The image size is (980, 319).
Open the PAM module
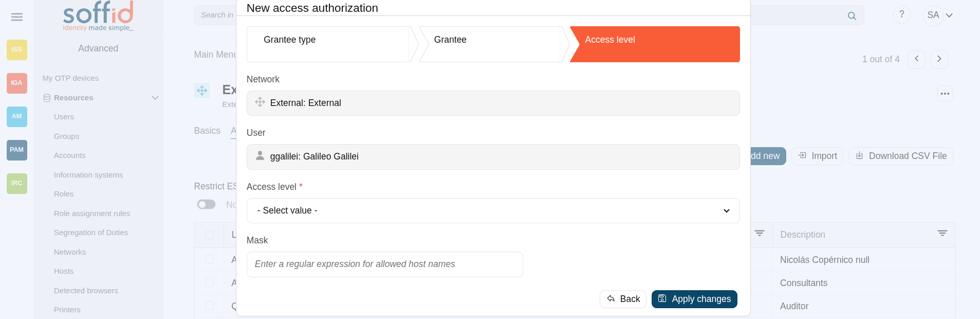pos(17,150)
